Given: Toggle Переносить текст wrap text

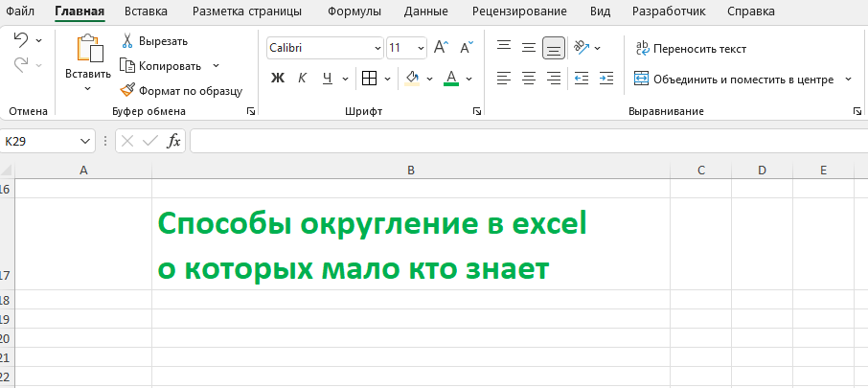Looking at the screenshot, I should pyautogui.click(x=691, y=49).
